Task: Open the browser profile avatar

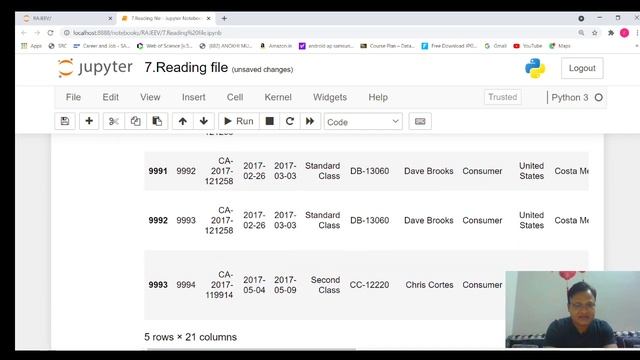Action: pos(624,33)
